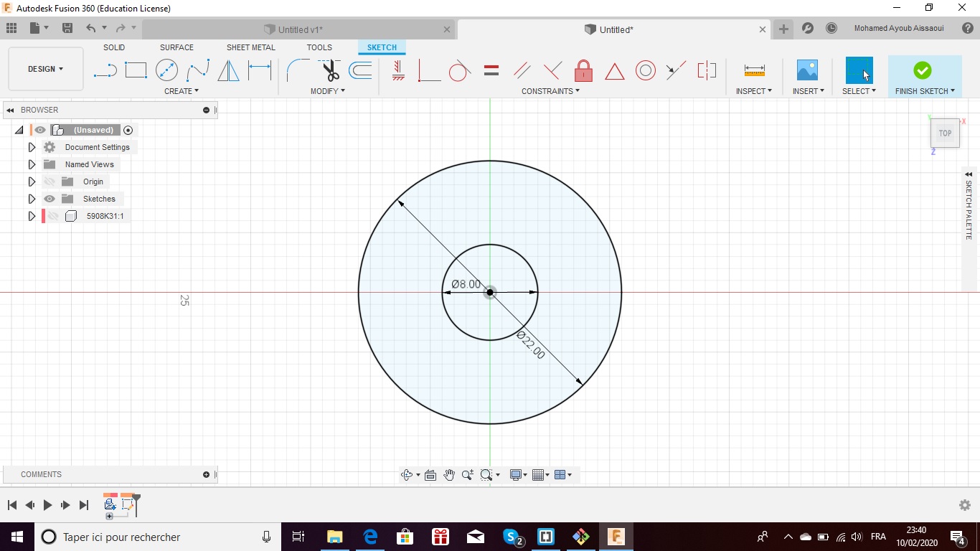The width and height of the screenshot is (980, 551).
Task: Pick the Trim scissors tool
Action: [330, 70]
